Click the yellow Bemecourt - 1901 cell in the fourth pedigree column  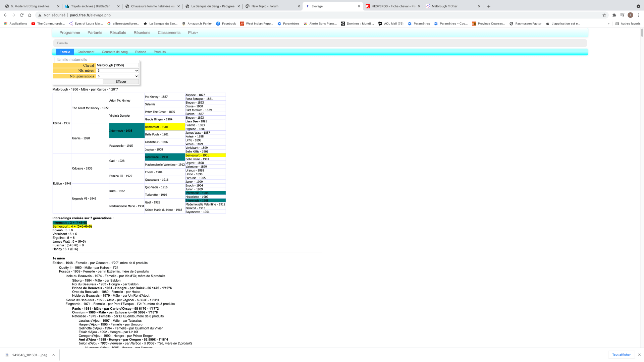point(165,127)
